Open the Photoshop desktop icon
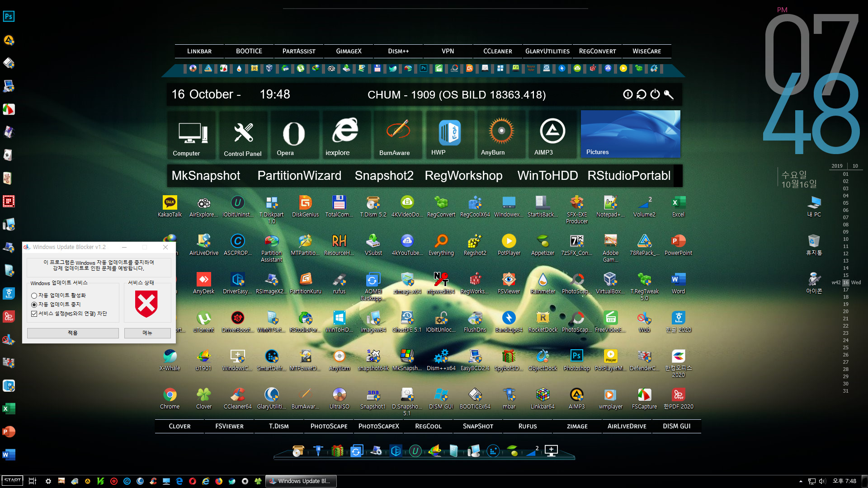This screenshot has height=488, width=868. 576,360
